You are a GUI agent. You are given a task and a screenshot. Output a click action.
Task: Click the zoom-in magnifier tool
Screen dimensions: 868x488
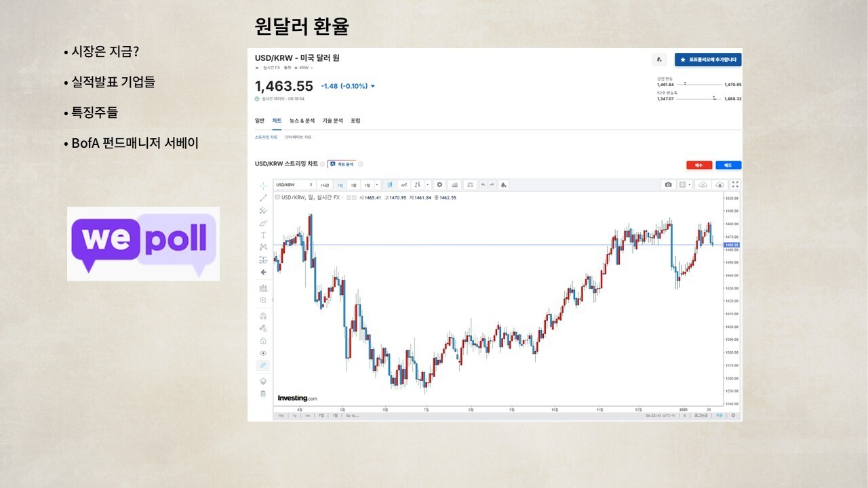263,300
